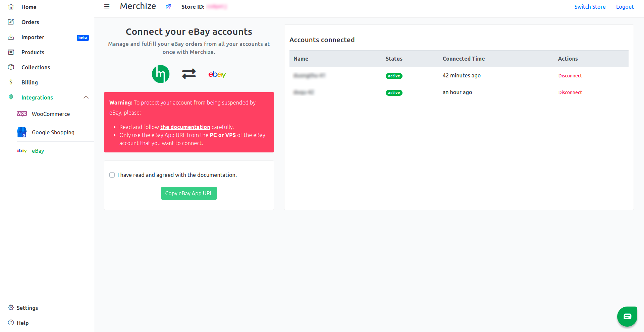Click active status badge for an hour ago row
The height and width of the screenshot is (332, 644).
(394, 93)
